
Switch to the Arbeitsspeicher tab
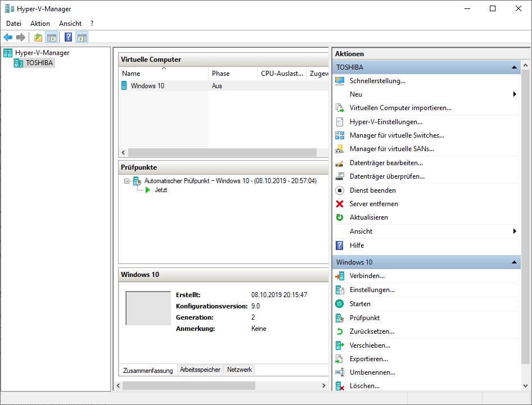(200, 370)
